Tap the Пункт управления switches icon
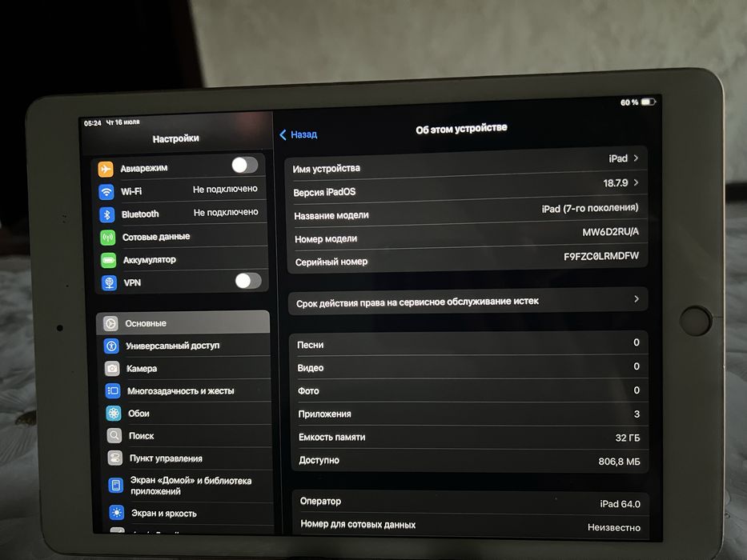The width and height of the screenshot is (747, 560). (x=115, y=458)
